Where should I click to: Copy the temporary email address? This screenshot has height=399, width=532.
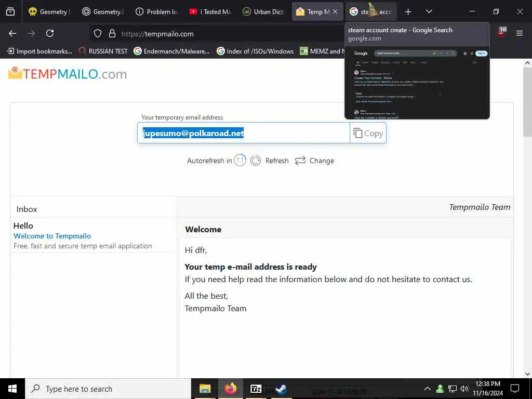tap(368, 134)
